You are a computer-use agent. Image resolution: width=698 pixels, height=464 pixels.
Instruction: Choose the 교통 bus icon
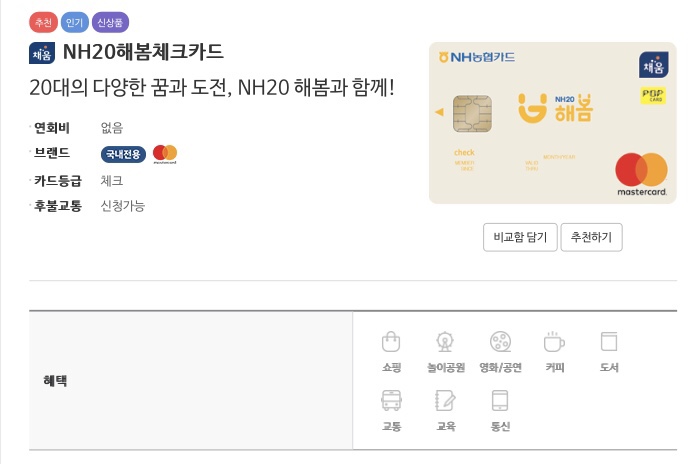pyautogui.click(x=391, y=401)
